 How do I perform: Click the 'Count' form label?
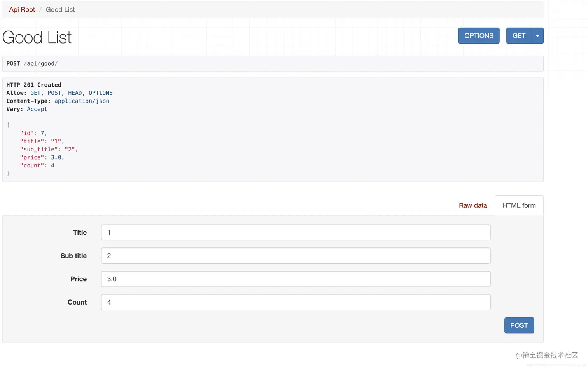point(77,302)
